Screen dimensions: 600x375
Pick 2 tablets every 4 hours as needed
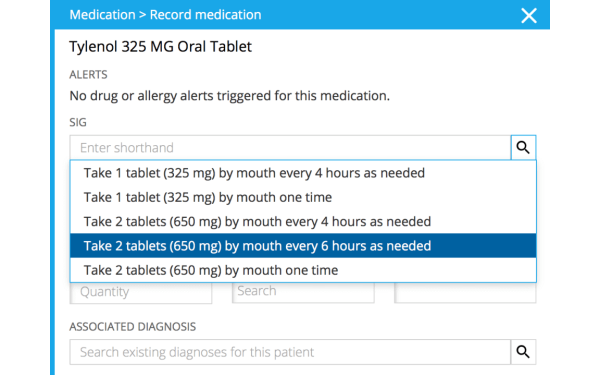303,222
